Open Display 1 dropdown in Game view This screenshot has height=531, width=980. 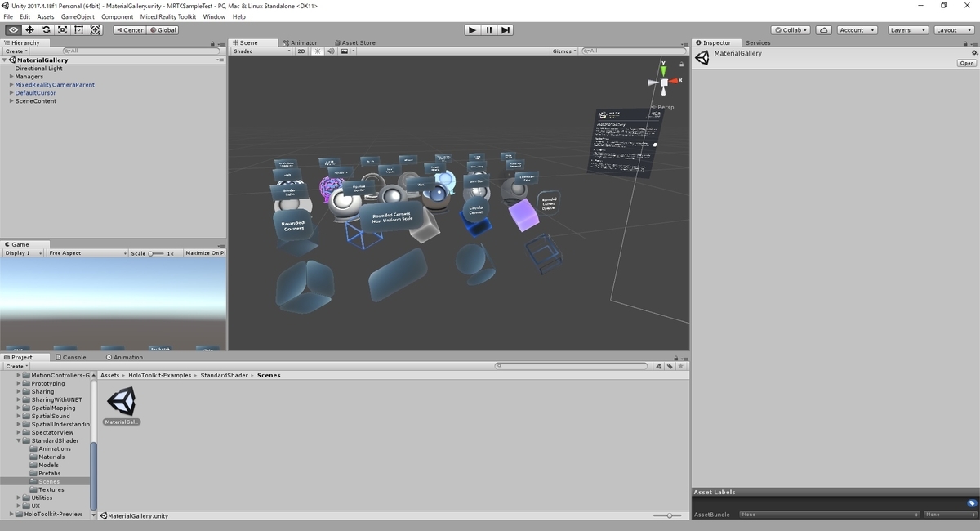coord(23,253)
